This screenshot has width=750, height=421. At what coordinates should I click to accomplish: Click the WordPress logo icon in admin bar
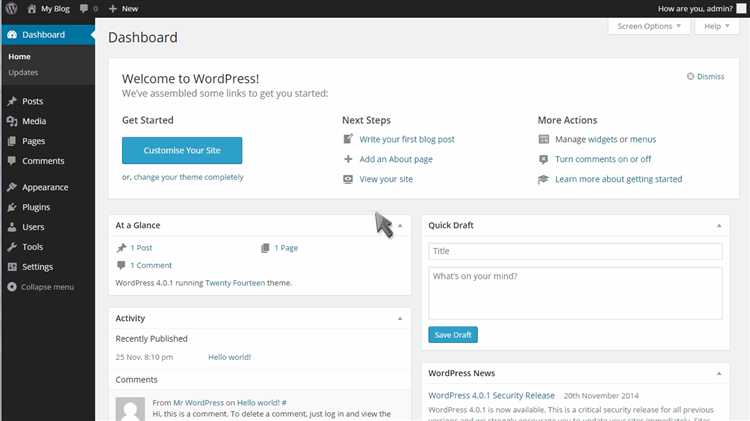click(x=10, y=8)
